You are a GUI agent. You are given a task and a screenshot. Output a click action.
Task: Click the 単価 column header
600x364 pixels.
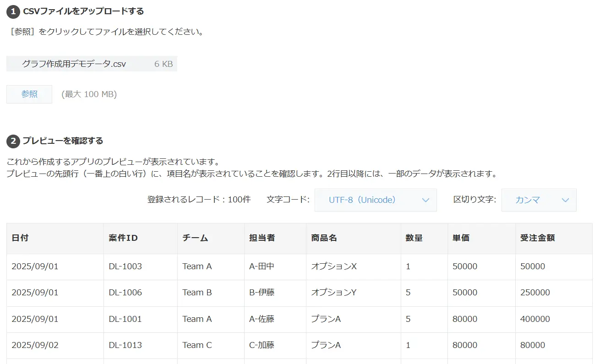click(461, 238)
